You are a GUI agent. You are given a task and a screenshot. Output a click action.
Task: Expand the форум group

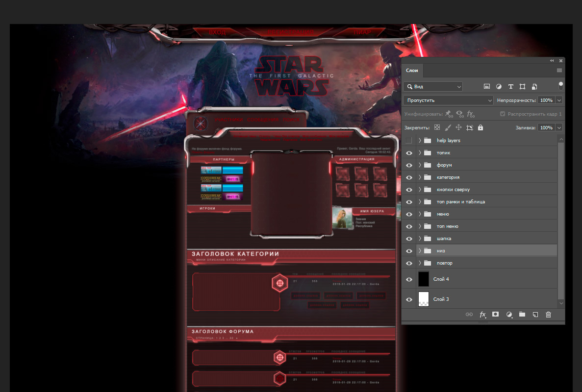click(420, 165)
